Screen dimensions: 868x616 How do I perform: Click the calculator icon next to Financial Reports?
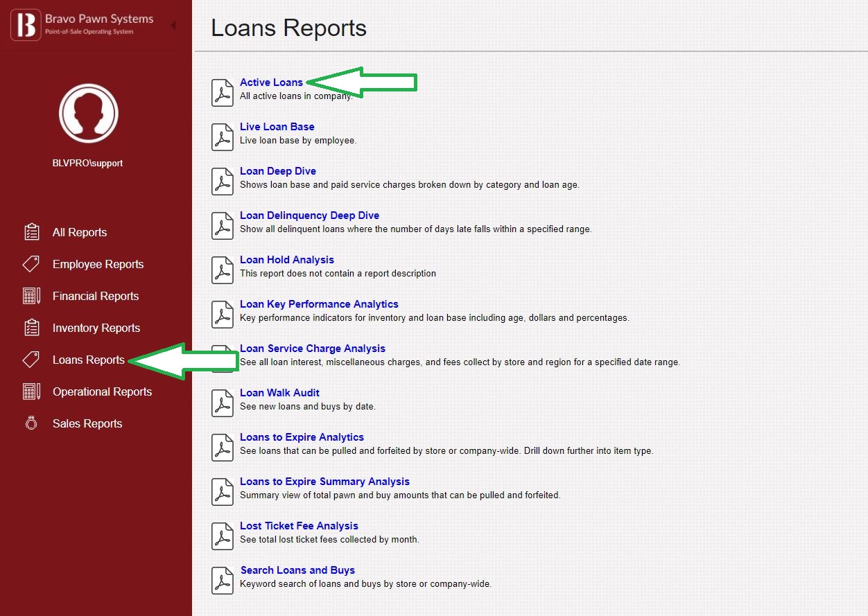click(31, 296)
